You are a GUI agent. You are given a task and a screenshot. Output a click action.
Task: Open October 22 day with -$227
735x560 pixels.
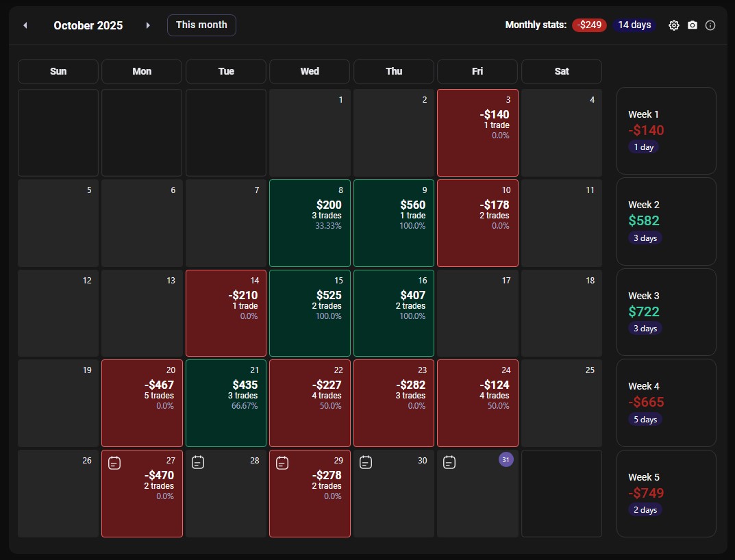(310, 403)
